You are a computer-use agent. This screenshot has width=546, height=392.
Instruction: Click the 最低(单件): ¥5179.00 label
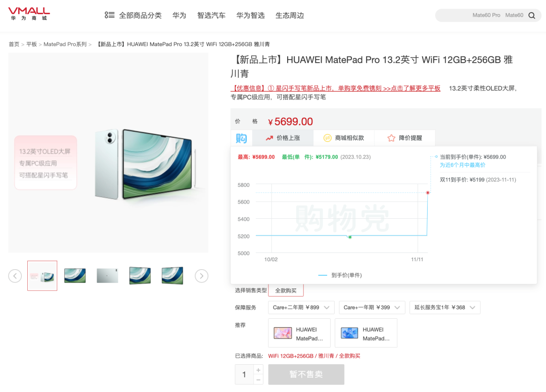[x=310, y=157]
